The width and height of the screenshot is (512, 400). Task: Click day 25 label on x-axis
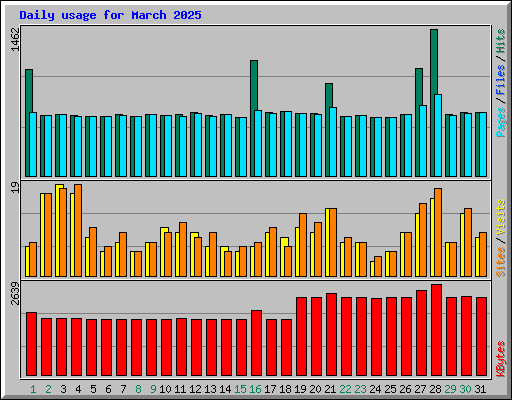pos(390,389)
